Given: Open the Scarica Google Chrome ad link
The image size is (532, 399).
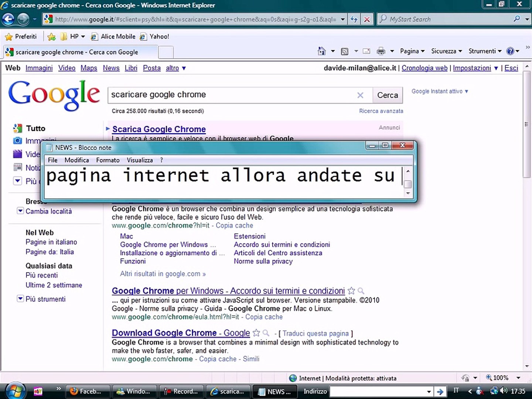Looking at the screenshot, I should [x=159, y=129].
